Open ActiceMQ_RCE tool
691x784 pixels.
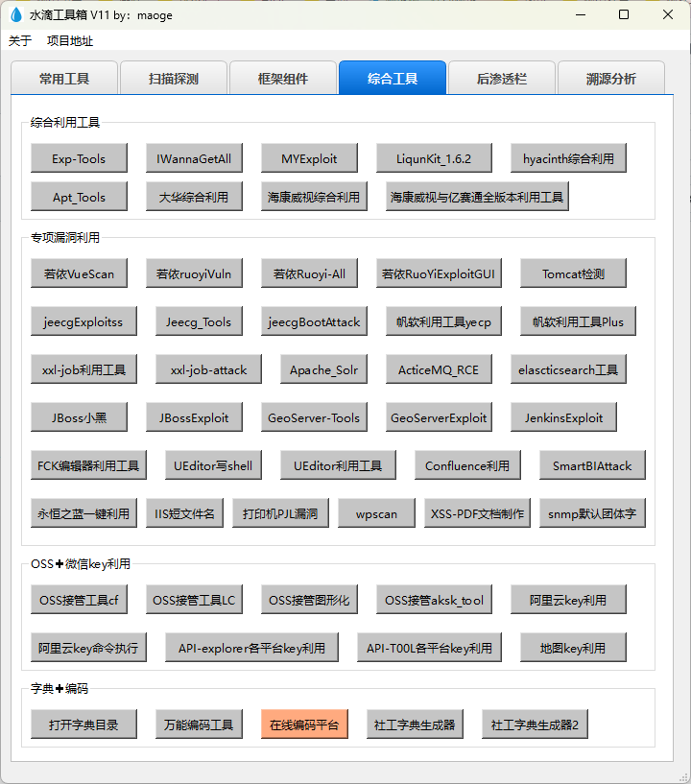[x=439, y=369]
